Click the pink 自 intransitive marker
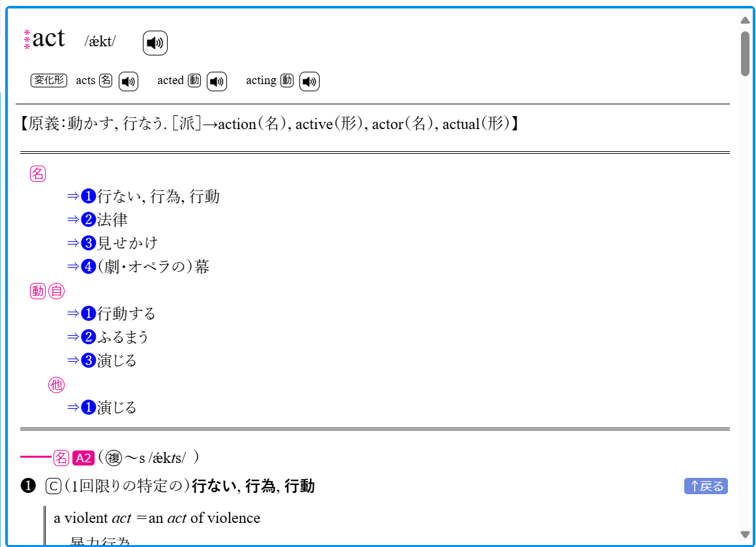 click(56, 291)
